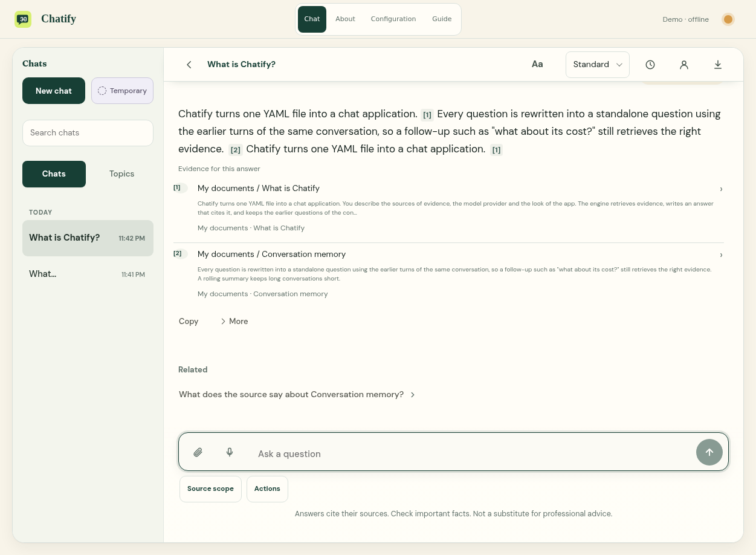Open the Actions menu
The image size is (756, 555).
[267, 489]
